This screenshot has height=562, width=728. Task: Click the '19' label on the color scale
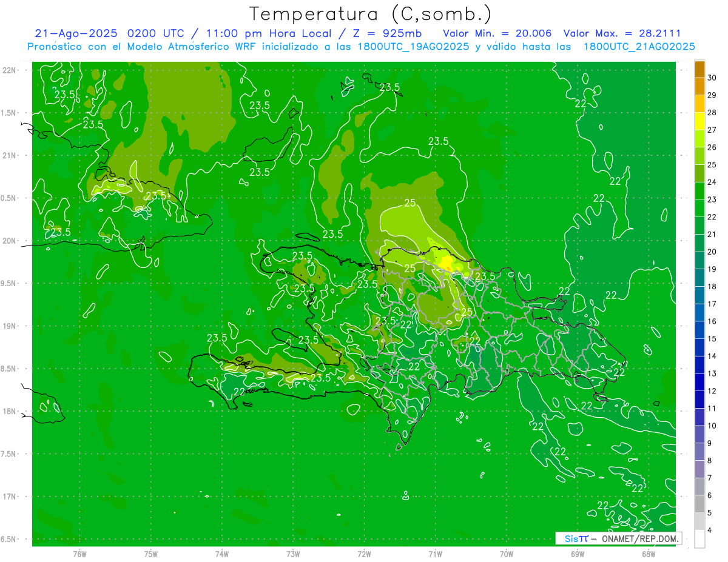pos(712,269)
